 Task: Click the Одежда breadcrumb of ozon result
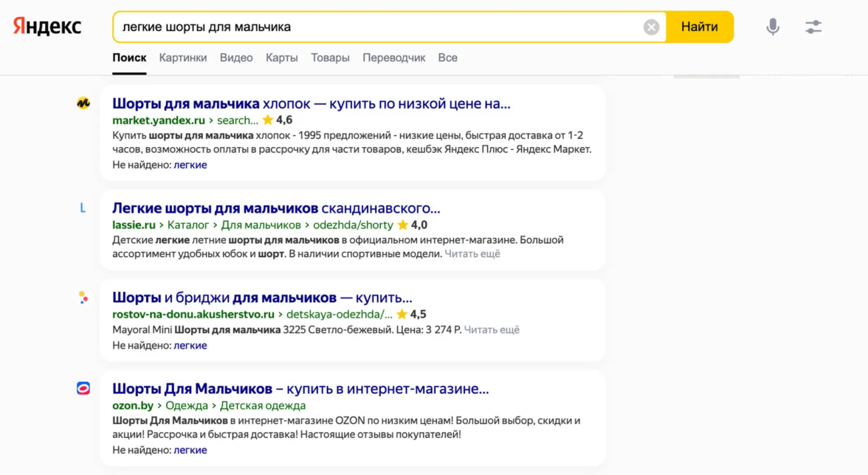pyautogui.click(x=187, y=406)
